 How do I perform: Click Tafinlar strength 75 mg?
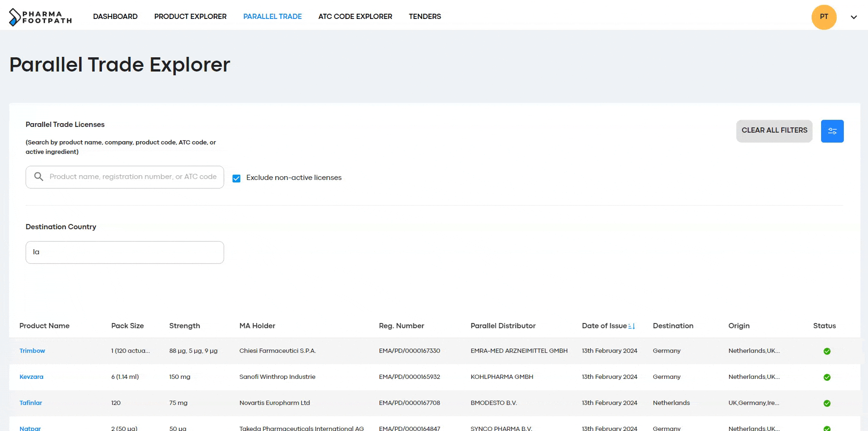[178, 403]
